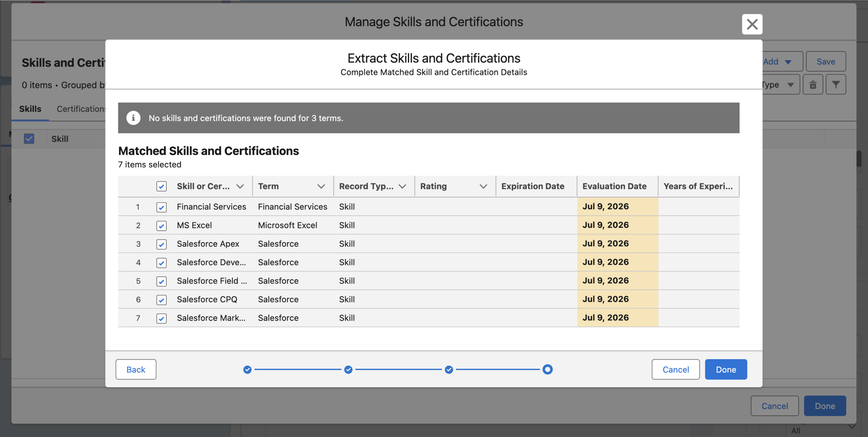Screen dimensions: 868x437
Task: Edit Evaluation Date for Salesforce Mark... row
Action: click(618, 318)
